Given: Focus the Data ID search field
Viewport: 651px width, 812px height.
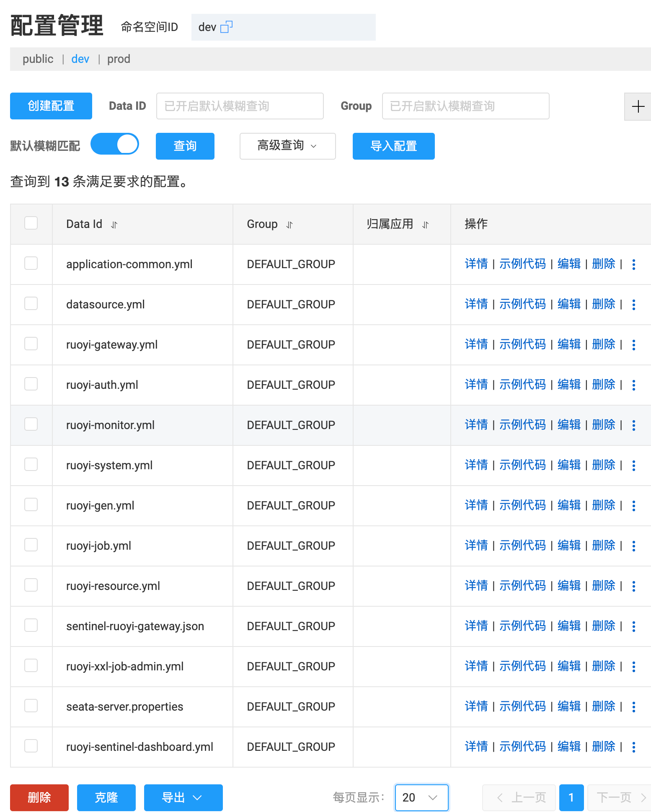Looking at the screenshot, I should coord(240,106).
